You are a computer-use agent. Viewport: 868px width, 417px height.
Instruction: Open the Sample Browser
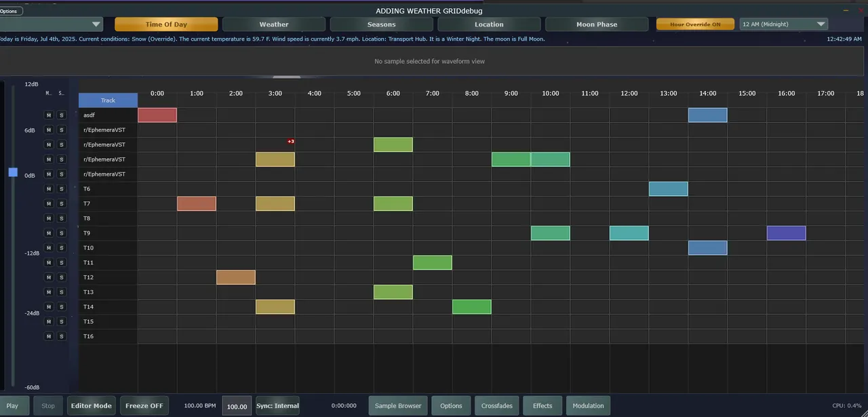tap(398, 406)
